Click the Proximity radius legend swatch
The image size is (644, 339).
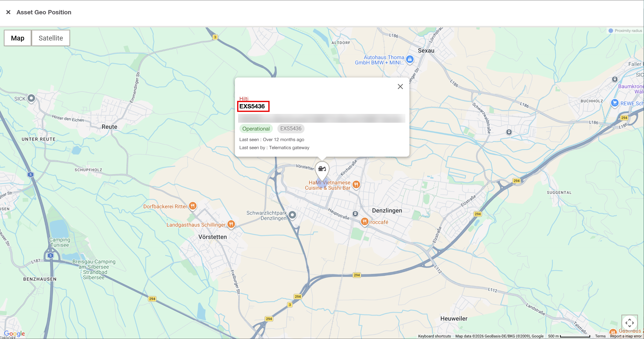coord(611,31)
